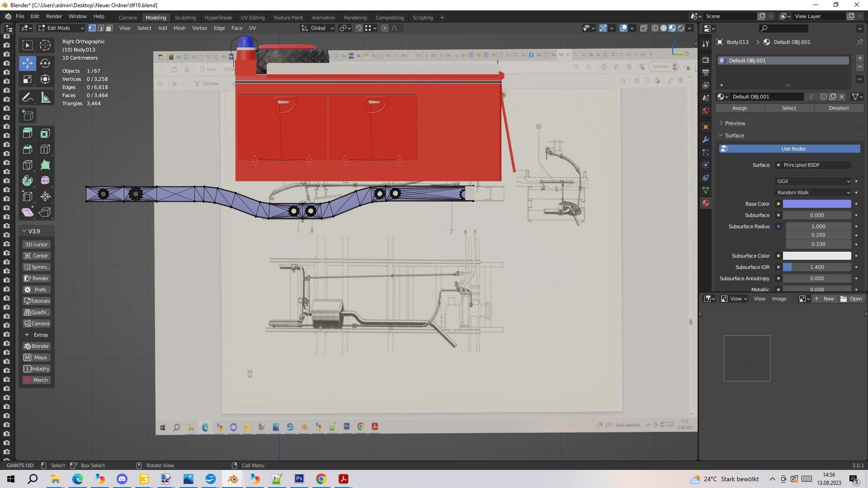Screen dimensions: 868x488
Task: Open the Base Color swatch
Action: coord(816,204)
